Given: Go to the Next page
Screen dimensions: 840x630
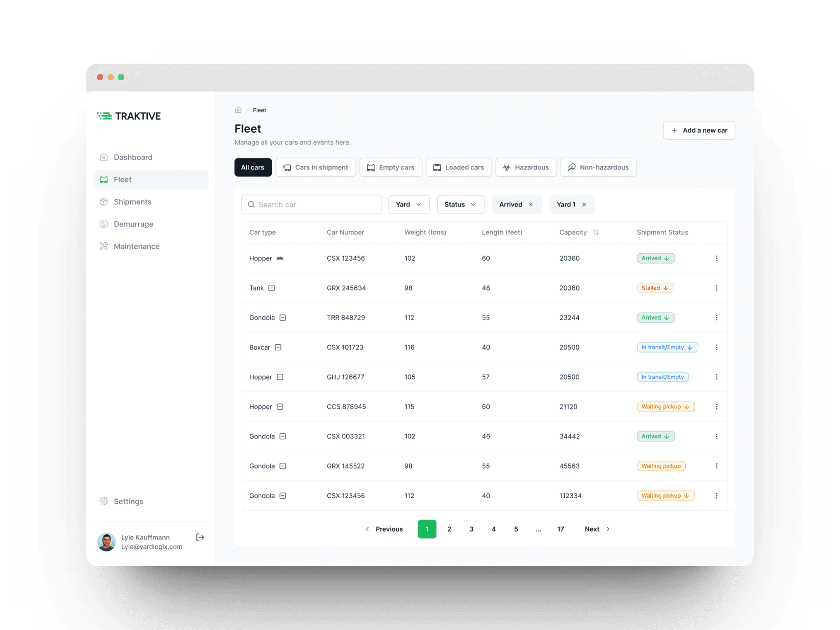Looking at the screenshot, I should pyautogui.click(x=596, y=529).
